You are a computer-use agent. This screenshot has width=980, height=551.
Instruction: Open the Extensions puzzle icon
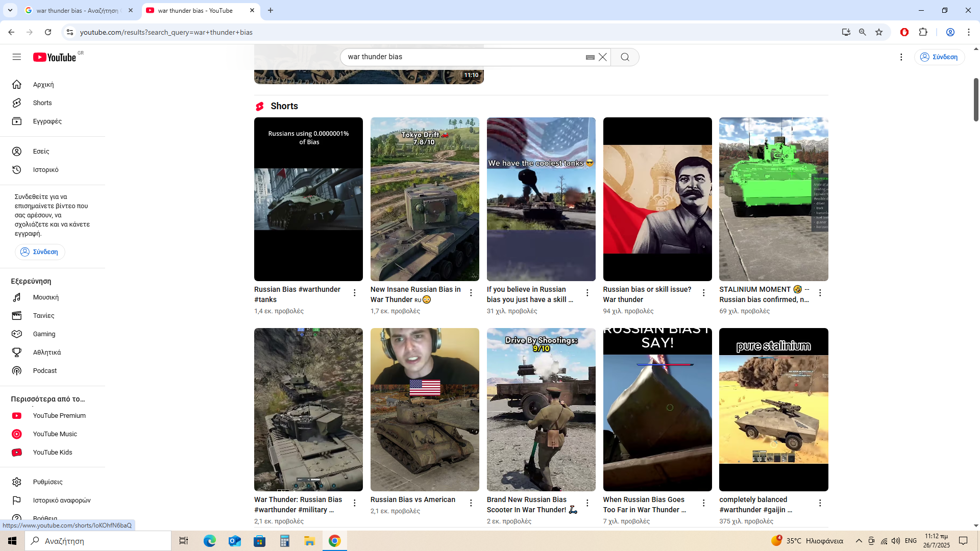(x=923, y=32)
